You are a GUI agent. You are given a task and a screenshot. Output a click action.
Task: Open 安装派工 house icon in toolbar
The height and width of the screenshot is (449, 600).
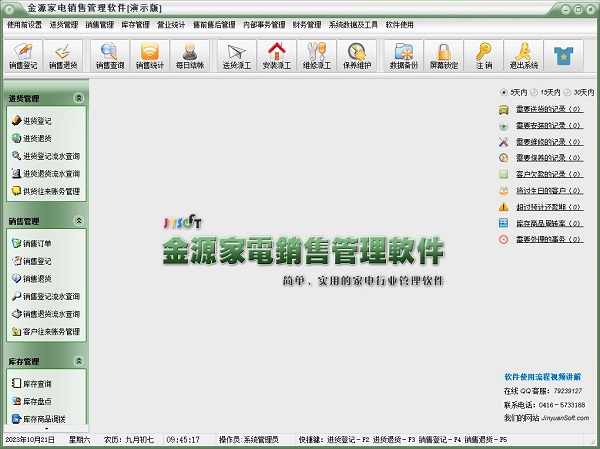point(276,55)
